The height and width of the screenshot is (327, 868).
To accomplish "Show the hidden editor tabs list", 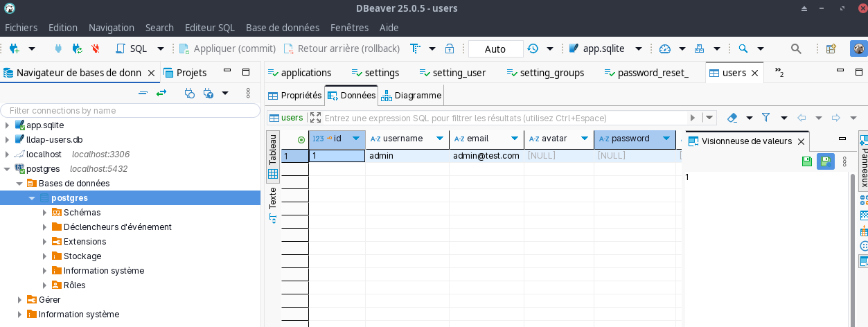I will (x=779, y=73).
